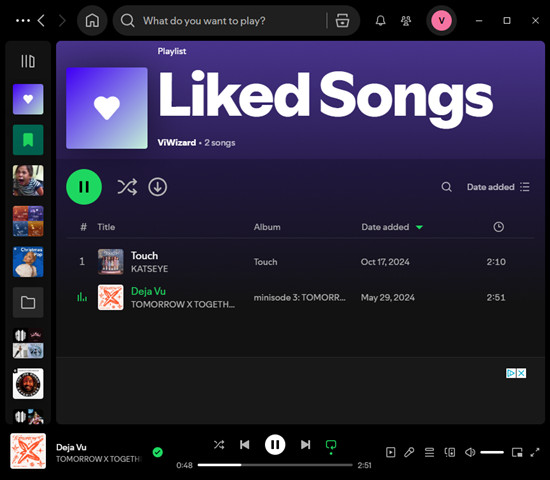The width and height of the screenshot is (550, 480).
Task: Open the Date added sort dropdown
Action: pyautogui.click(x=498, y=187)
